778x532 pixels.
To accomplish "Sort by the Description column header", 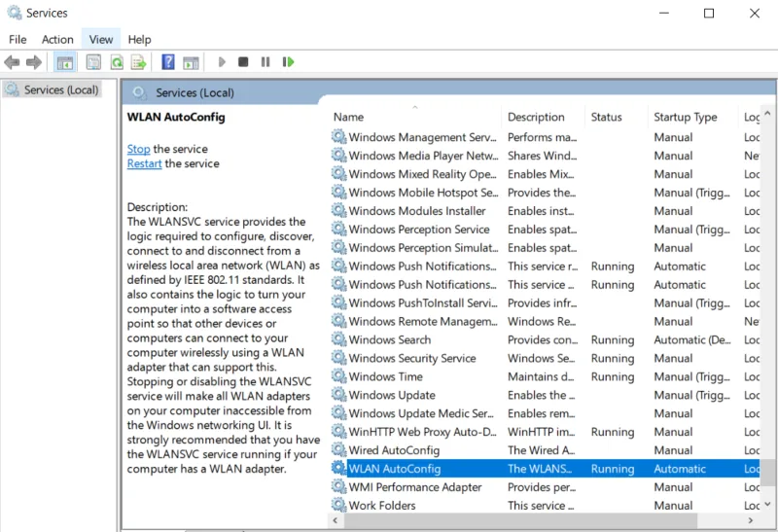I will click(x=536, y=117).
